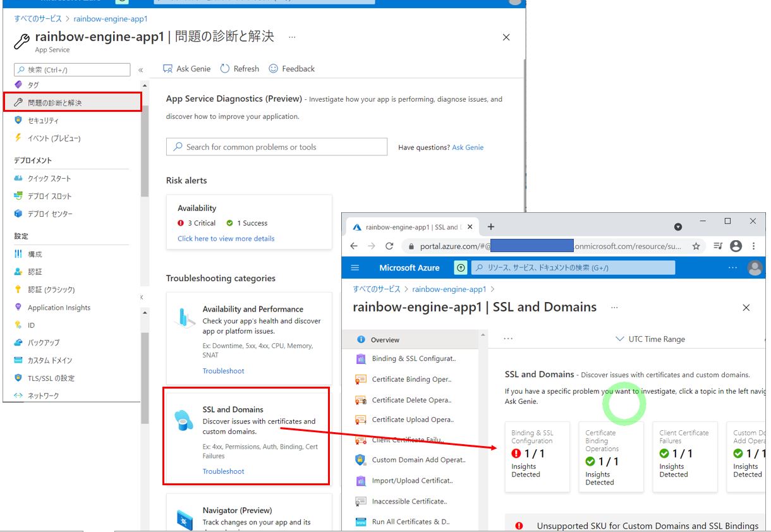The image size is (771, 532).
Task: Open the Binding & SSL Configuration insight card
Action: click(x=537, y=457)
